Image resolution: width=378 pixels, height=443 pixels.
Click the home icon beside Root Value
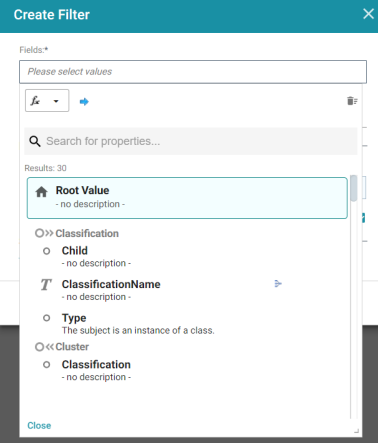click(41, 192)
